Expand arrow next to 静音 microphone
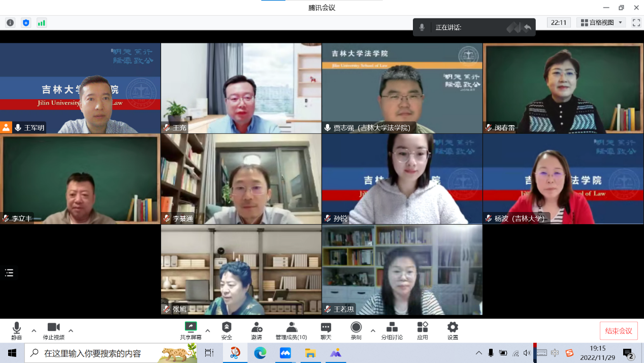Image resolution: width=644 pixels, height=363 pixels. pyautogui.click(x=34, y=330)
